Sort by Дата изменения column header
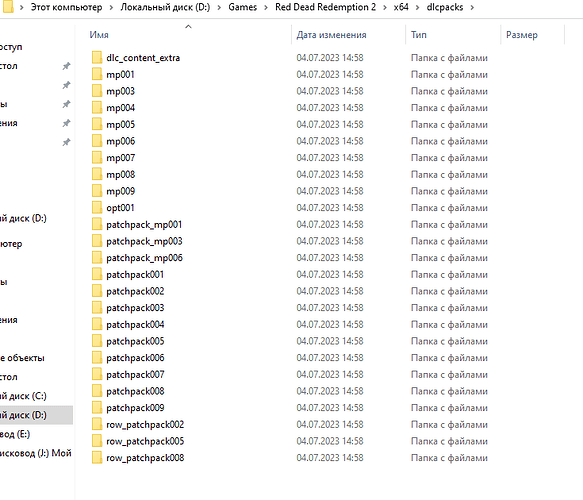 click(331, 35)
